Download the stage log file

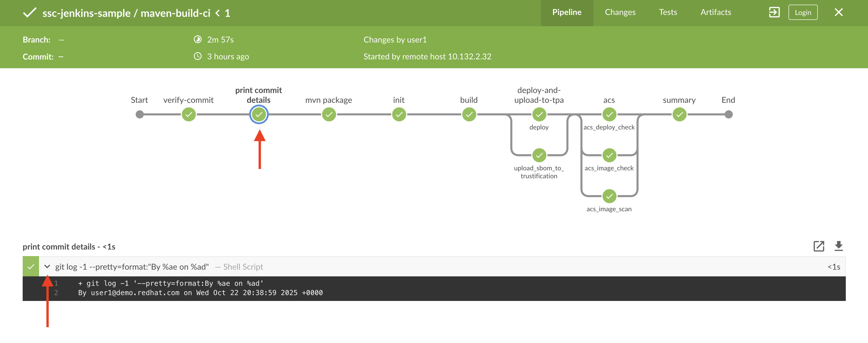838,246
